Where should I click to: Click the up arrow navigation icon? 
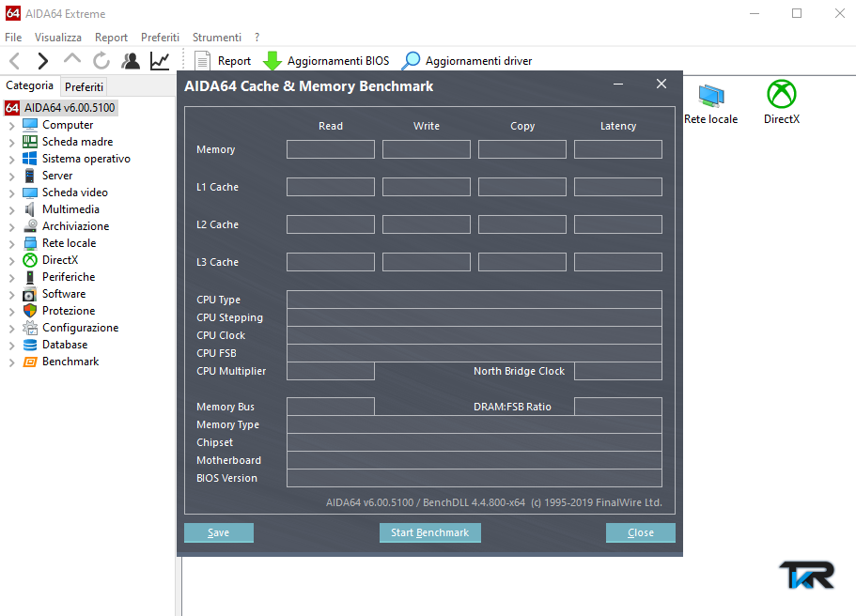pyautogui.click(x=72, y=58)
